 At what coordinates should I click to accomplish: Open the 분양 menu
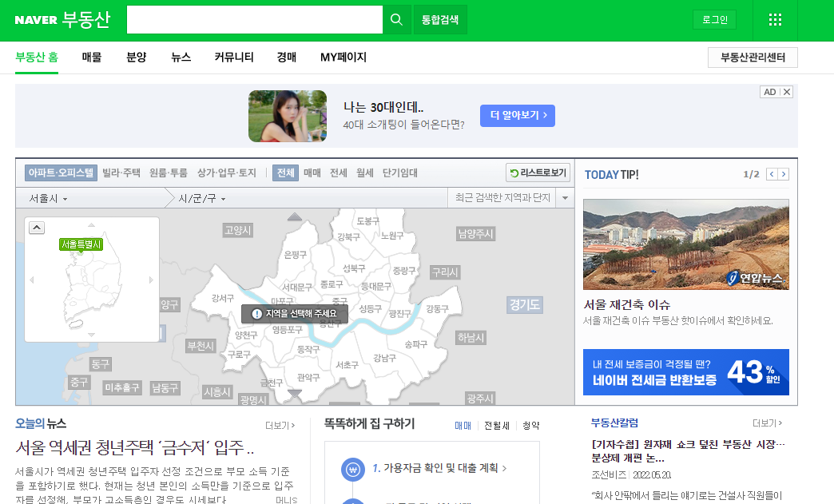136,58
